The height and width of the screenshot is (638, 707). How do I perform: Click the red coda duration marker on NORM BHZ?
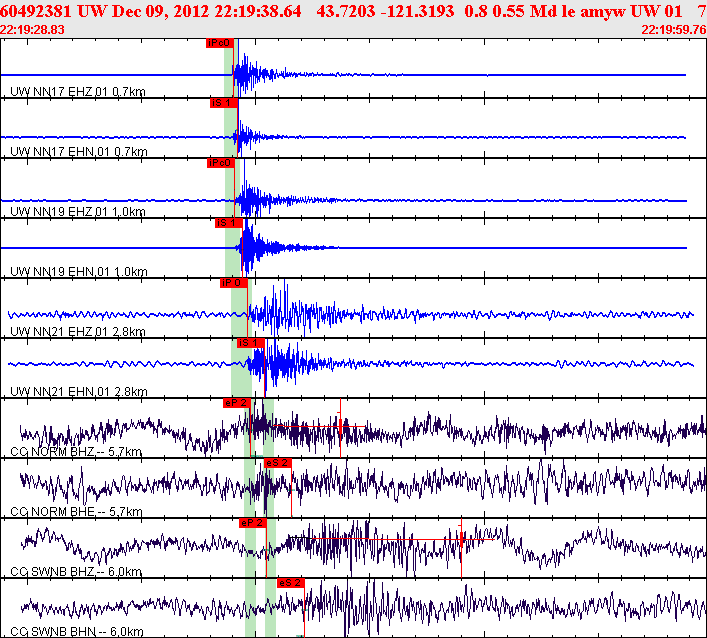(x=340, y=428)
